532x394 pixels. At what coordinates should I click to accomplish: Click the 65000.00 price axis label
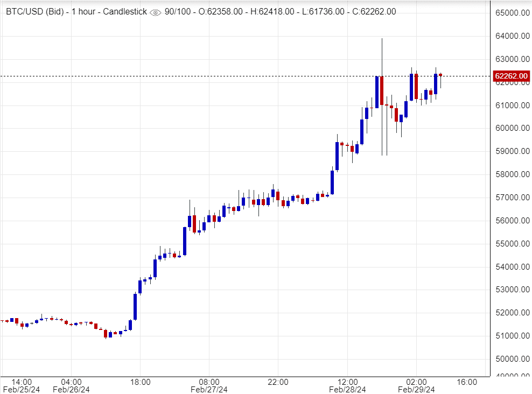(512, 13)
